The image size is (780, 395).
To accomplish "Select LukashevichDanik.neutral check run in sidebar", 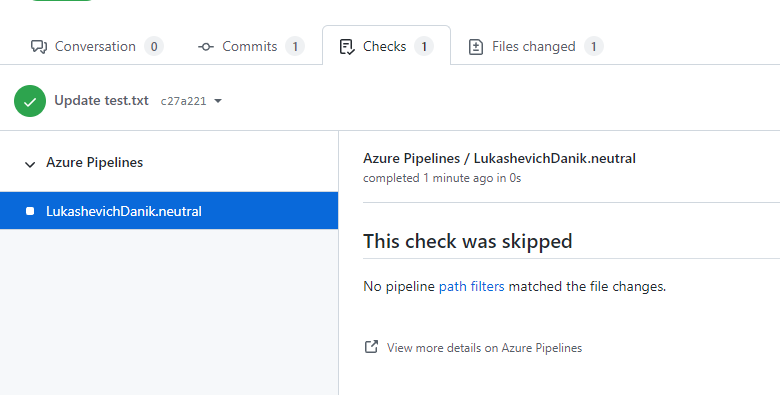I will point(169,211).
